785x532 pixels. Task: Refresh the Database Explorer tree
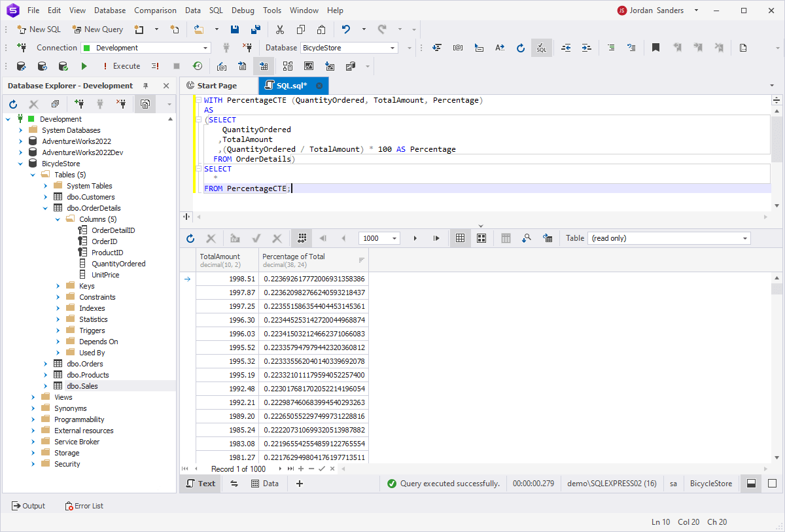point(13,104)
